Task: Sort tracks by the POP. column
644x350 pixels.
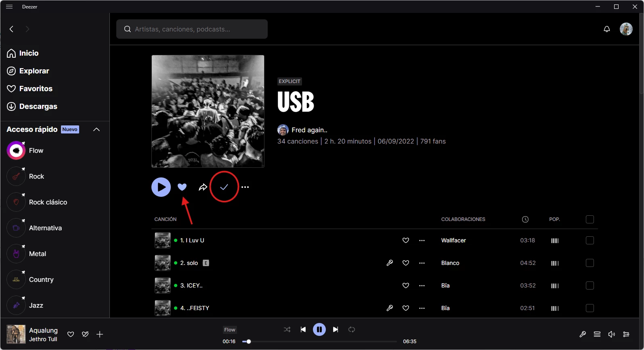Action: click(x=554, y=219)
